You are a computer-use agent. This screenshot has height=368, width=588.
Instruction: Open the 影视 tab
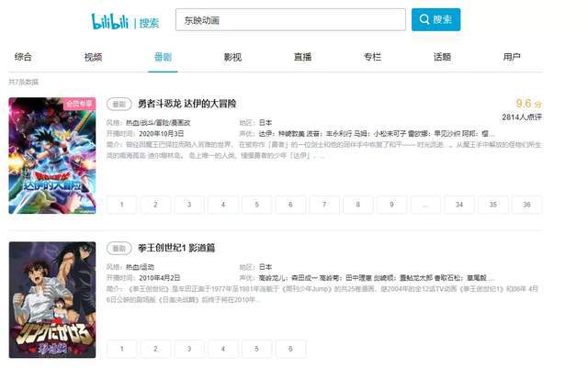point(232,57)
